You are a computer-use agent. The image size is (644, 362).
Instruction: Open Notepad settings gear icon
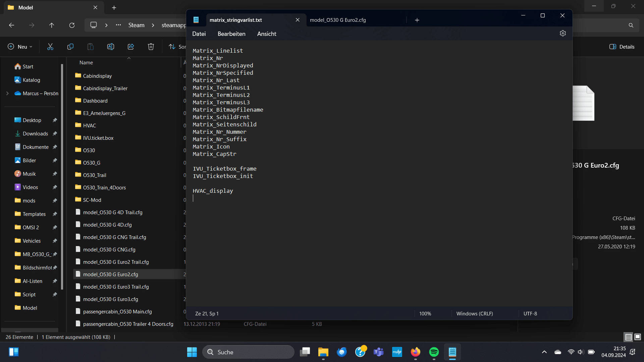[x=563, y=34]
